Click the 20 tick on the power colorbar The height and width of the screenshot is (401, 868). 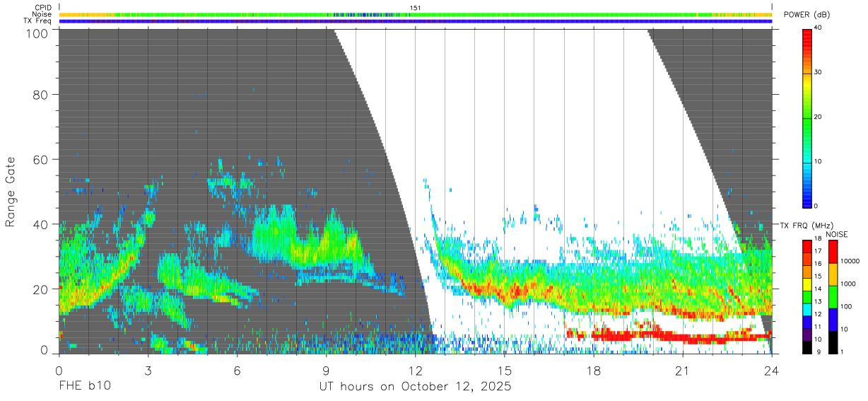(x=817, y=117)
